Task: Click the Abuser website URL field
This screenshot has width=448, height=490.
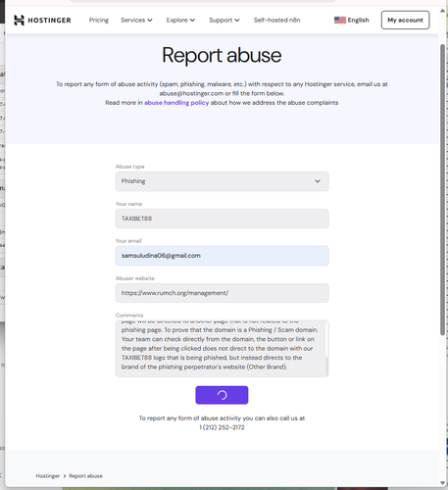Action: pyautogui.click(x=222, y=293)
